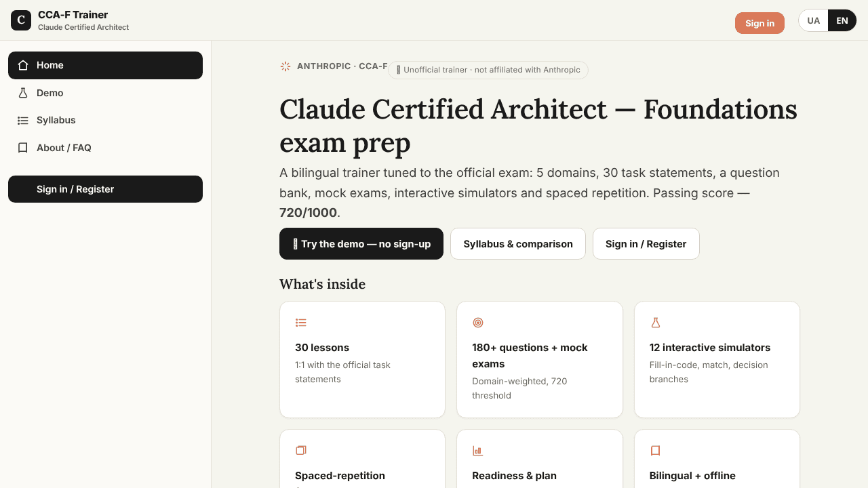Open the 30 lessons card
The height and width of the screenshot is (488, 868).
(363, 360)
